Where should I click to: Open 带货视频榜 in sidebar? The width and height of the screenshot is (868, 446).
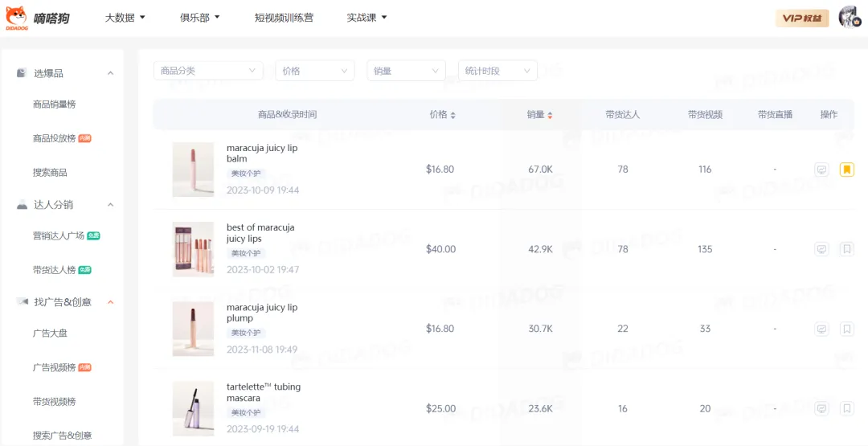click(x=55, y=402)
